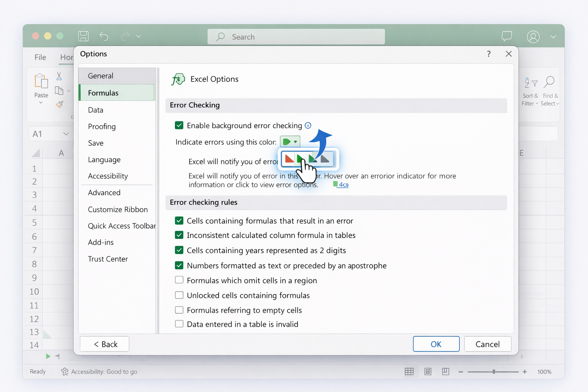The width and height of the screenshot is (588, 392).
Task: Select column A header
Action: pyautogui.click(x=61, y=153)
